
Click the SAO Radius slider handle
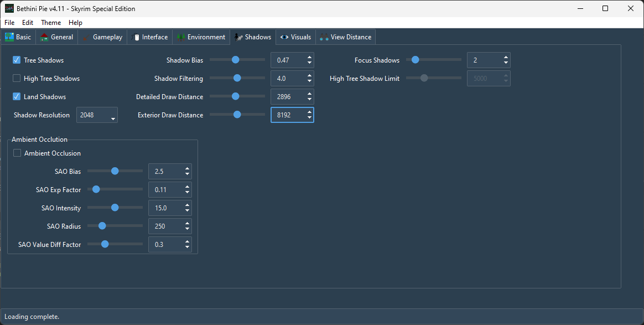[x=102, y=225]
